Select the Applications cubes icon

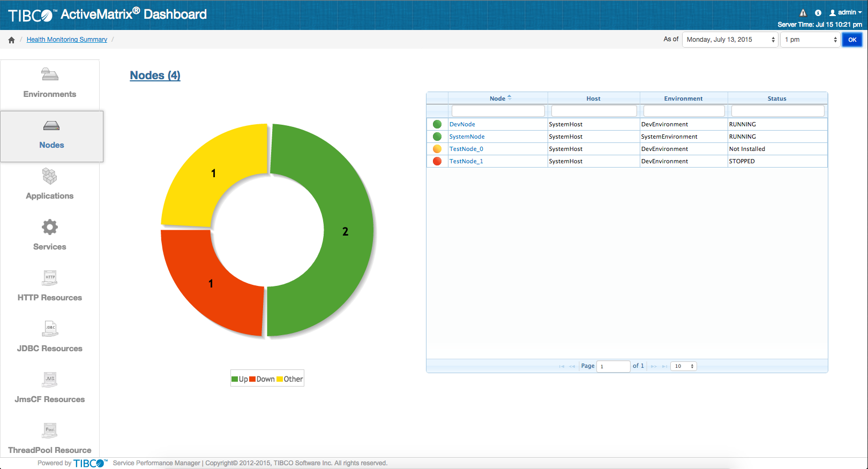(50, 176)
